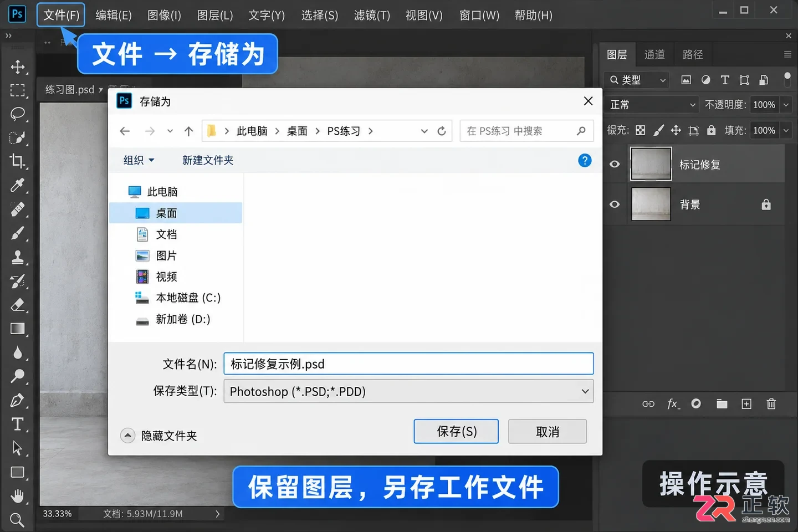Click the 保存(S) button

click(x=456, y=431)
